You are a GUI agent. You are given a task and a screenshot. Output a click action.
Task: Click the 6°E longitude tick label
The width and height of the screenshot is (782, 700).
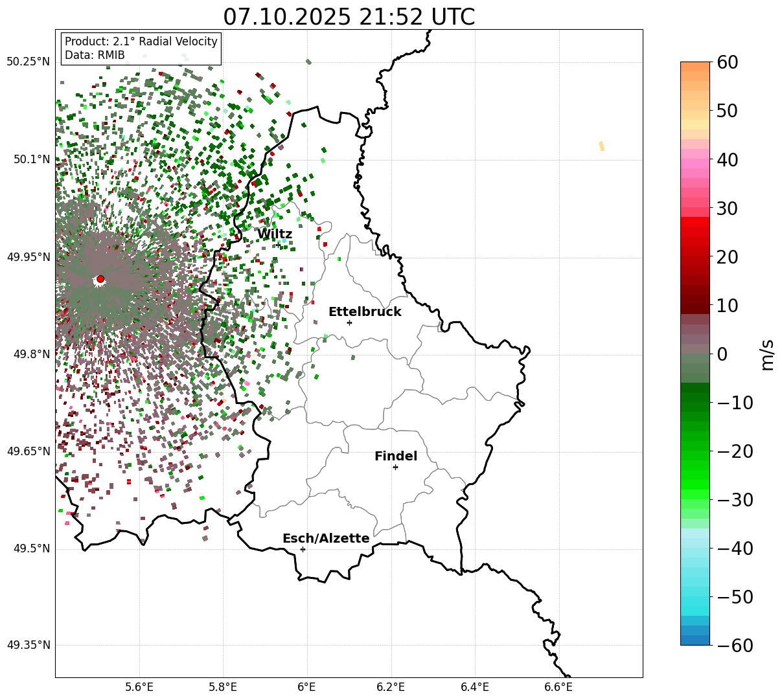tap(307, 686)
